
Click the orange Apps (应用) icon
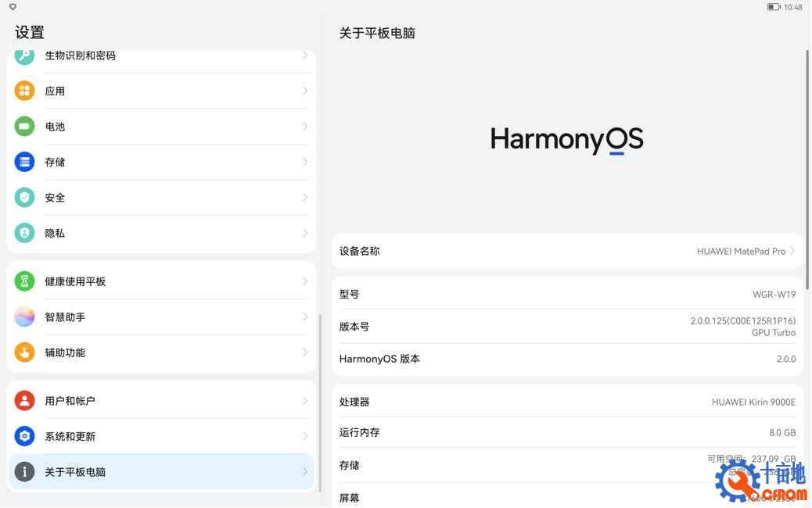25,91
